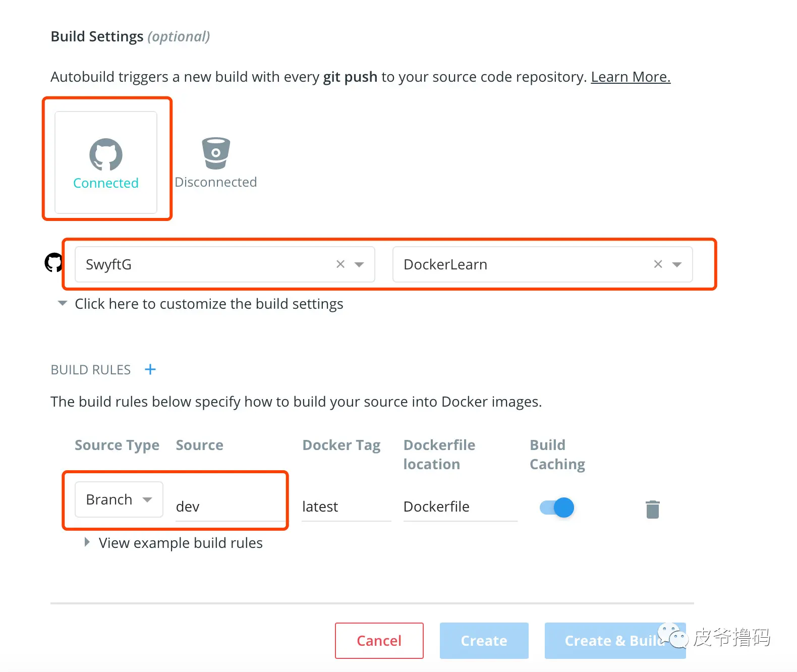Open the SwyftG organization dropdown
The height and width of the screenshot is (672, 797).
[359, 264]
